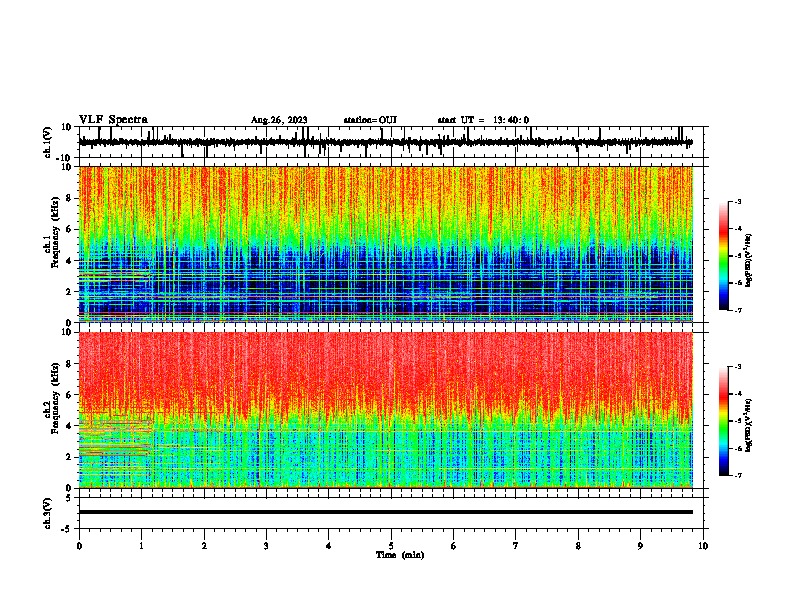This screenshot has height=612, width=792.
Task: Click the 'ch.1(V)' axis label
Action: 48,142
